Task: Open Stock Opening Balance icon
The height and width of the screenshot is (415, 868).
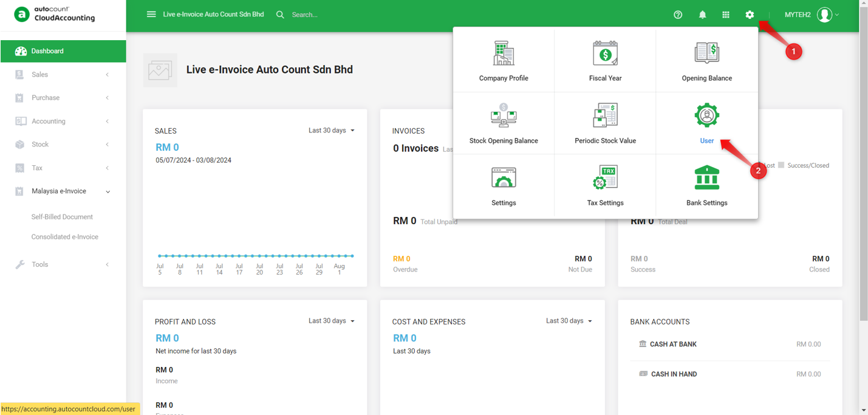Action: pos(504,115)
